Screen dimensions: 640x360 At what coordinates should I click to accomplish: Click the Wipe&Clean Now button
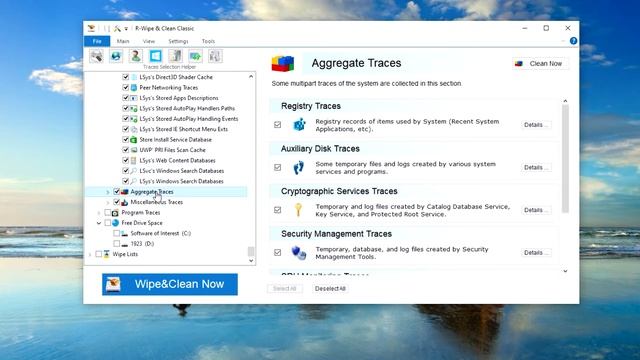coord(170,284)
